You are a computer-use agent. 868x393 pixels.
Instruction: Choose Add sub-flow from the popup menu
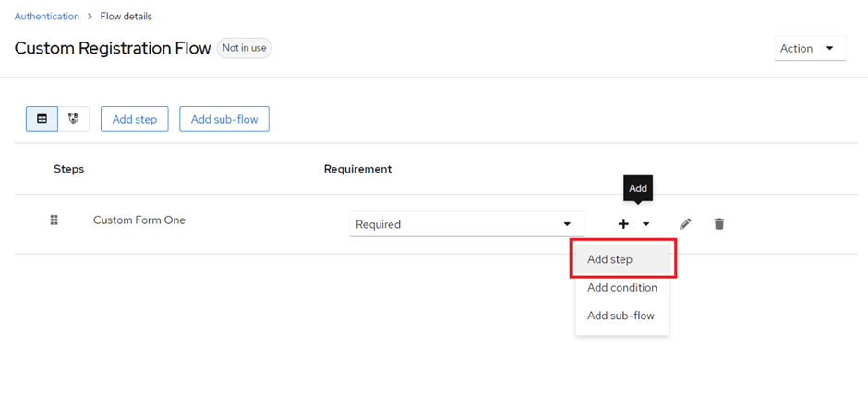pos(622,316)
